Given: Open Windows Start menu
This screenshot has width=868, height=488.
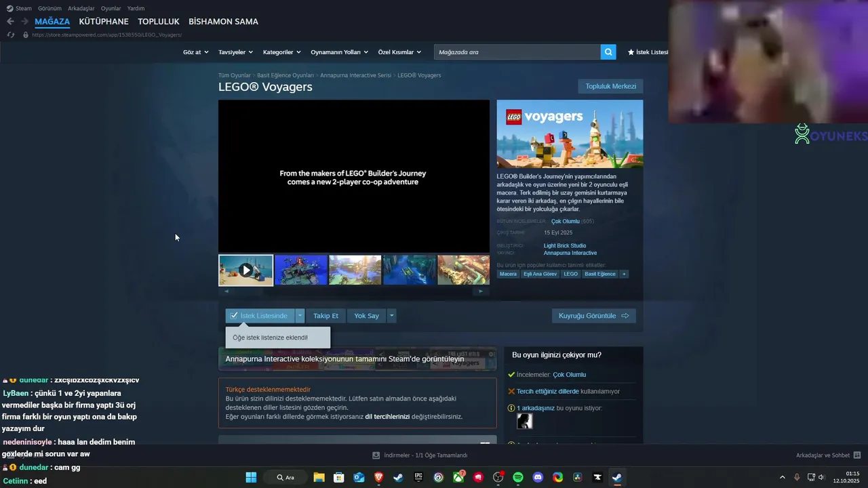Looking at the screenshot, I should [x=251, y=477].
